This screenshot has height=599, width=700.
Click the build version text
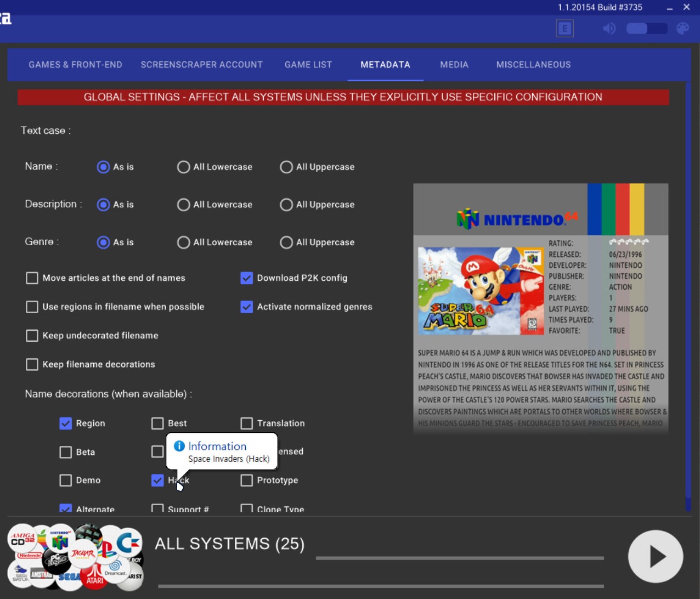[600, 8]
